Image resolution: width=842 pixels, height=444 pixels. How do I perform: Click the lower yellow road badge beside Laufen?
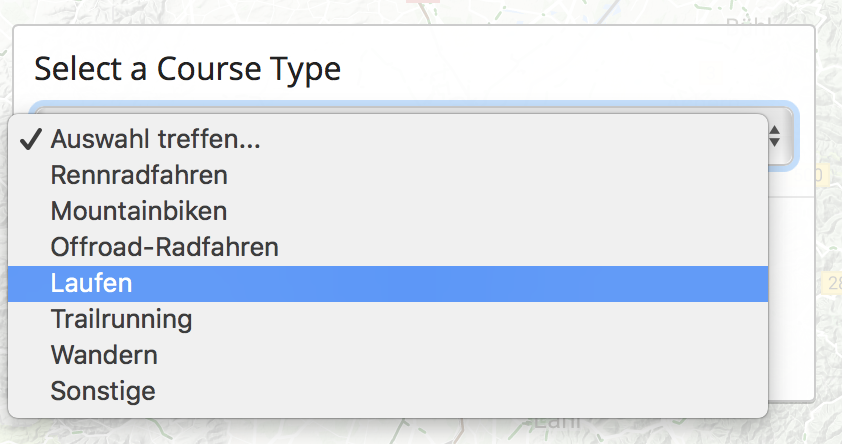(x=832, y=284)
